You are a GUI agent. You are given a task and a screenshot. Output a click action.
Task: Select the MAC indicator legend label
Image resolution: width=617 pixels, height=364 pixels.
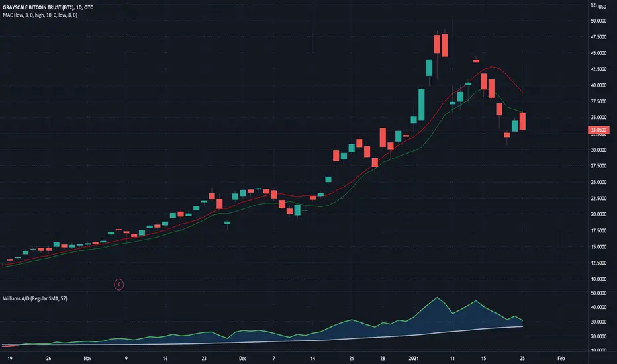pyautogui.click(x=40, y=15)
